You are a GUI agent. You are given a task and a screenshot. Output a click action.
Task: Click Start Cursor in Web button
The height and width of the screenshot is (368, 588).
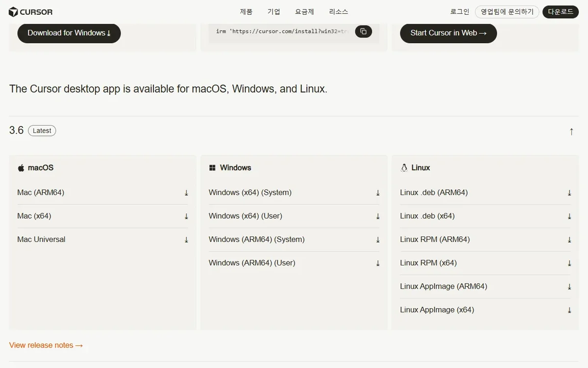tap(448, 33)
